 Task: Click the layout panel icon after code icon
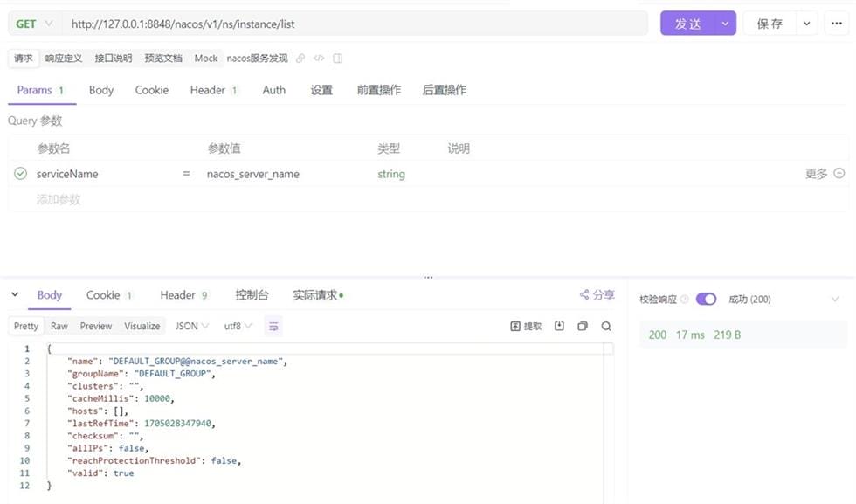pos(338,59)
